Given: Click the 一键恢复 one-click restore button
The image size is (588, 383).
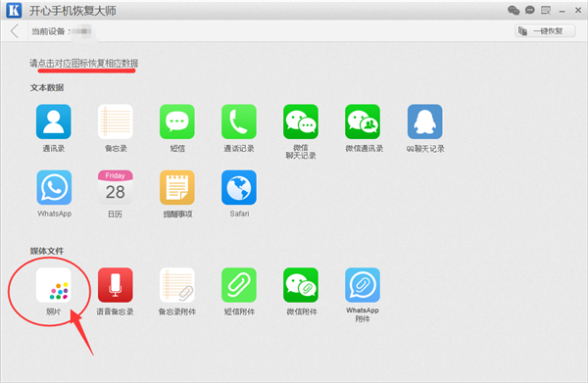Looking at the screenshot, I should tap(545, 31).
